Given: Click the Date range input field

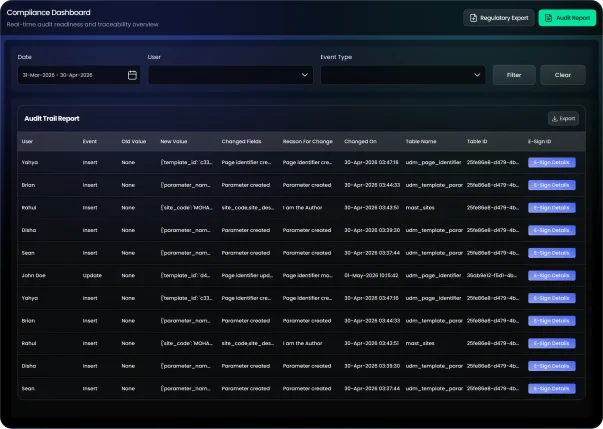Looking at the screenshot, I should point(79,75).
